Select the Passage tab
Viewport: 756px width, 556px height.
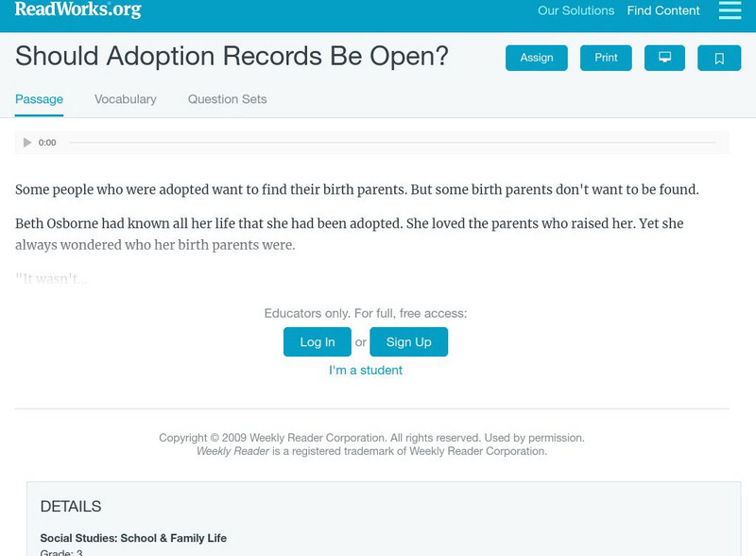(37, 98)
